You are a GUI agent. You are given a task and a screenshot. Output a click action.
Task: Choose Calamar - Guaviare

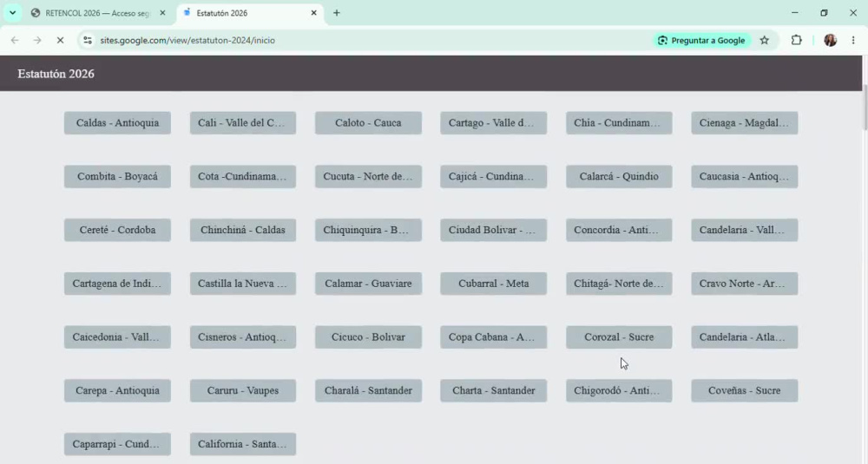tap(368, 284)
